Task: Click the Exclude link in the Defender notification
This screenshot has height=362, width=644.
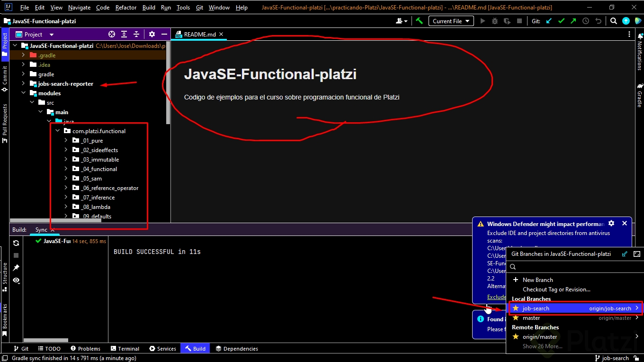Action: (x=496, y=297)
